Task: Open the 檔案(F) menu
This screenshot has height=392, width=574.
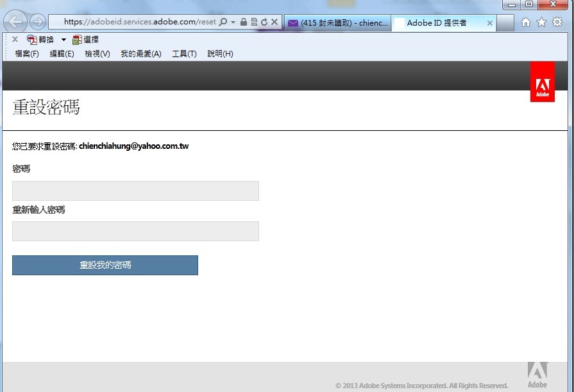Action: click(27, 54)
